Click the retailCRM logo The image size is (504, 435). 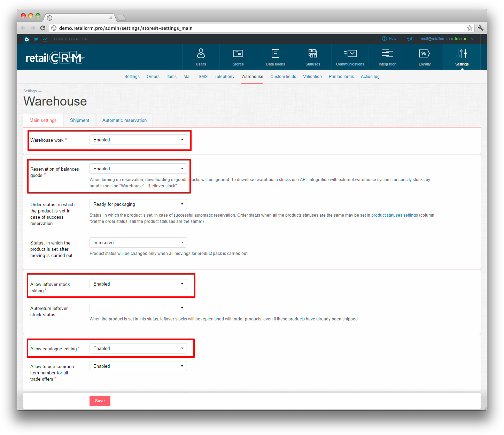pos(55,58)
